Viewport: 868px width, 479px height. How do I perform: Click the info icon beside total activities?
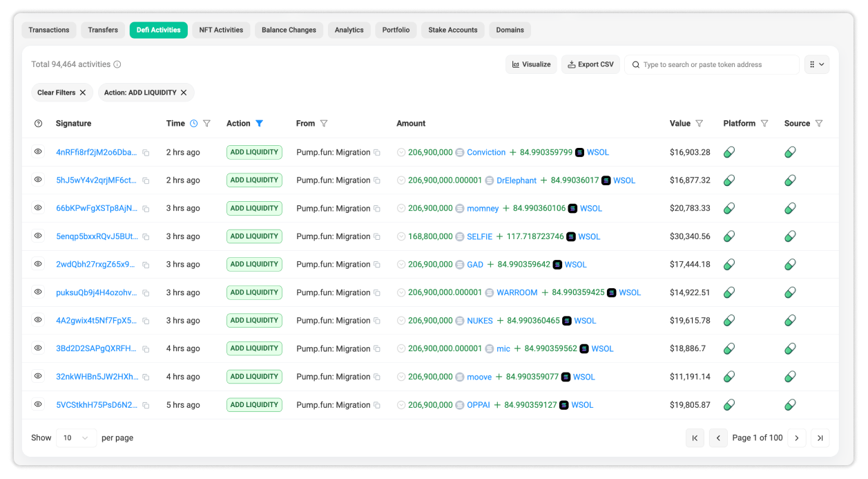(x=117, y=65)
